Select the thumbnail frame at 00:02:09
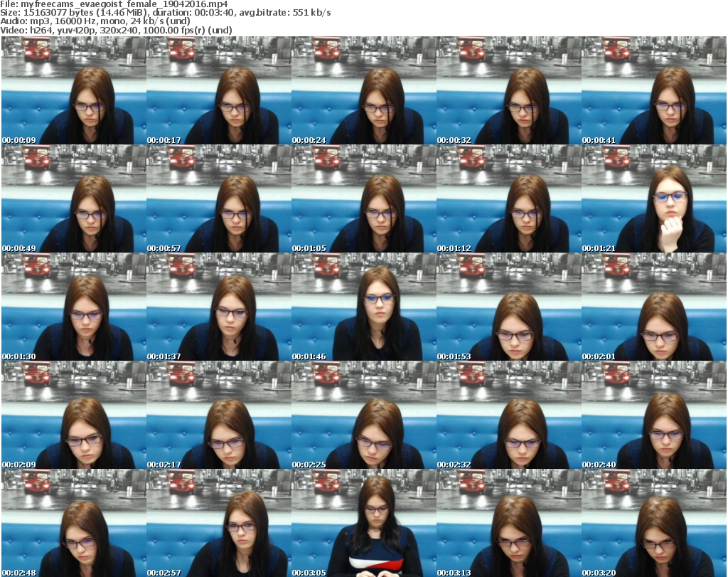 (x=73, y=415)
